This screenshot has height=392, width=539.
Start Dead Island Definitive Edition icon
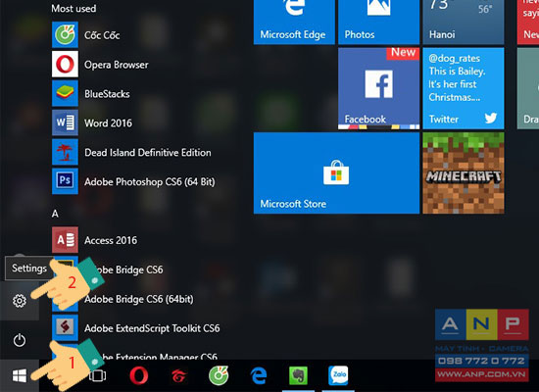tap(65, 152)
